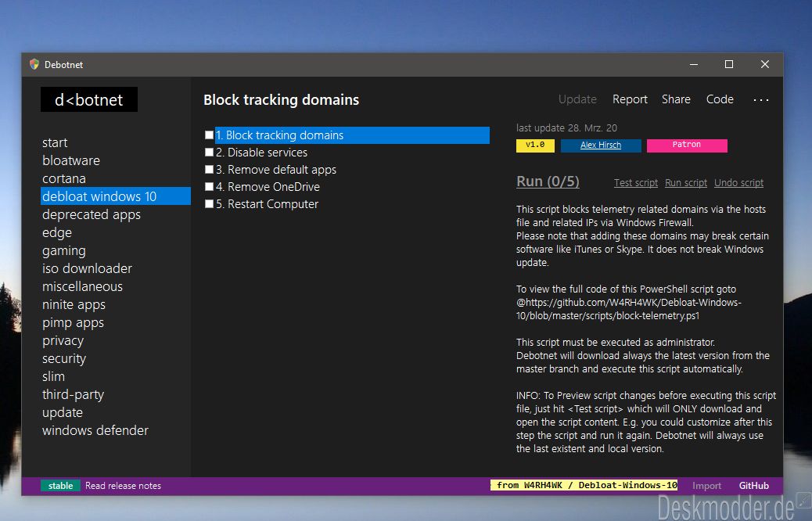Open the iso downloader category
Screen dimensions: 812x521
(87, 268)
